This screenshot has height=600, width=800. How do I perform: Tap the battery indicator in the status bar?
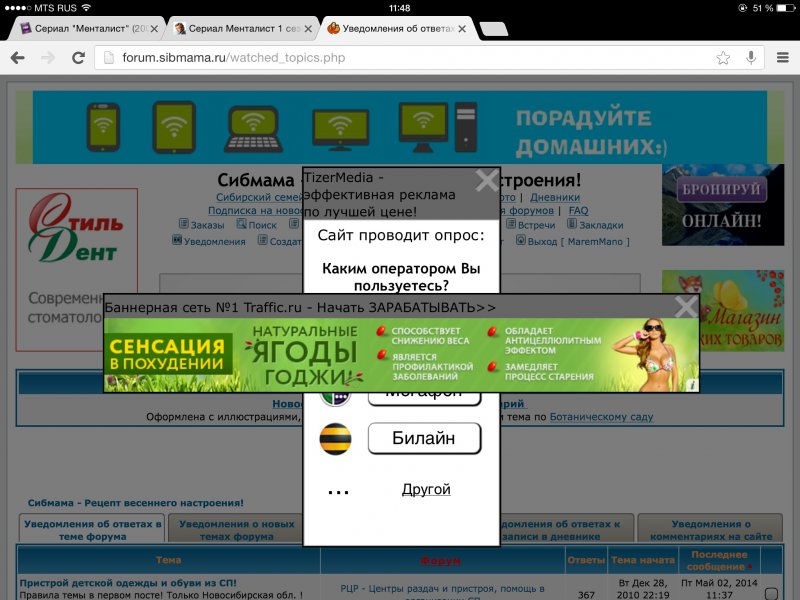tap(785, 8)
